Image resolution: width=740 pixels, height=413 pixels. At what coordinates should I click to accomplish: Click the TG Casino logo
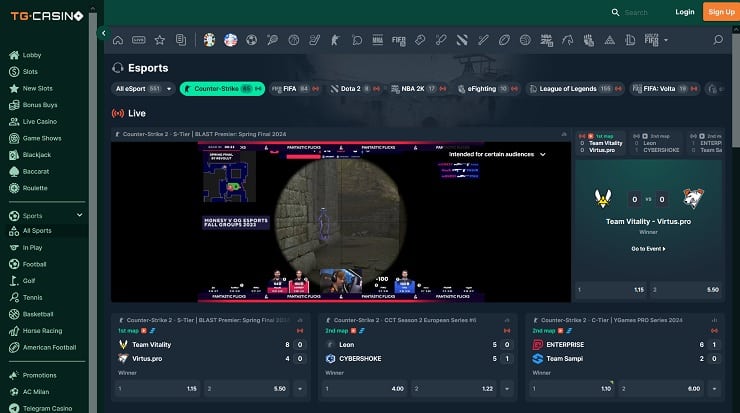(x=47, y=16)
